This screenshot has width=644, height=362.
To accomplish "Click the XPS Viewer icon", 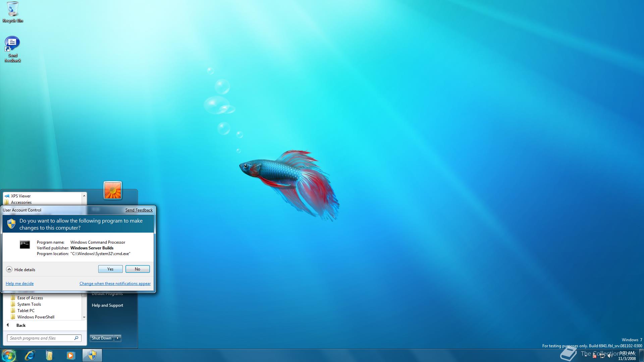I will [7, 196].
